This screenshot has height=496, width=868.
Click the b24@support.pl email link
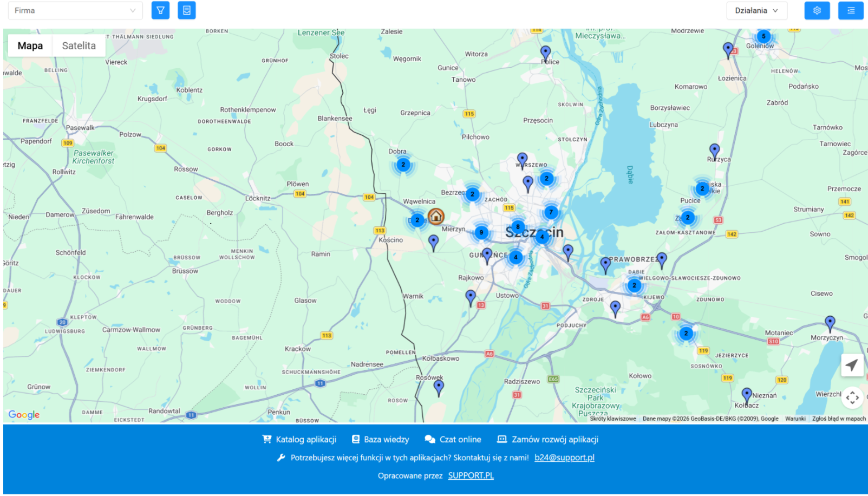[564, 458]
